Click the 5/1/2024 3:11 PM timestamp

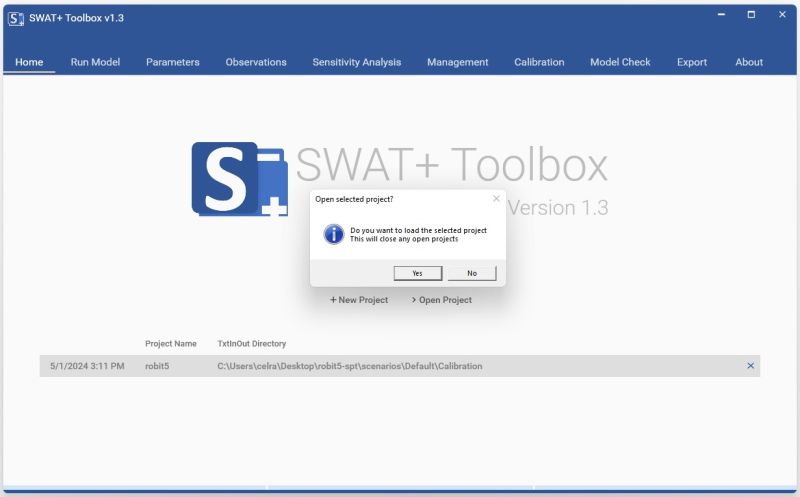[87, 366]
